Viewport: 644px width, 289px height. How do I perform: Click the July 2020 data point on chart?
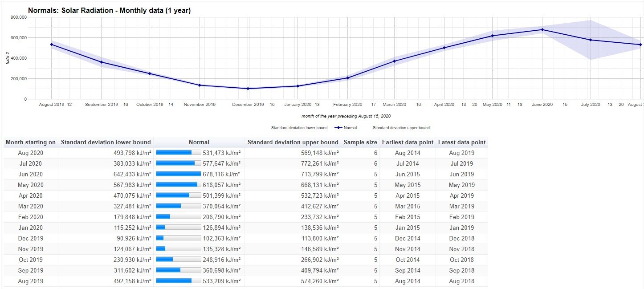[x=591, y=40]
